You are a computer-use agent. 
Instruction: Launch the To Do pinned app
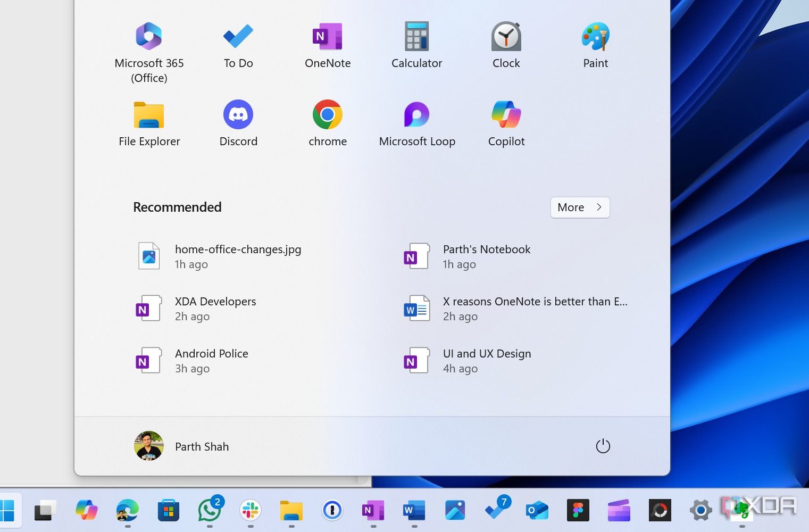pyautogui.click(x=238, y=46)
